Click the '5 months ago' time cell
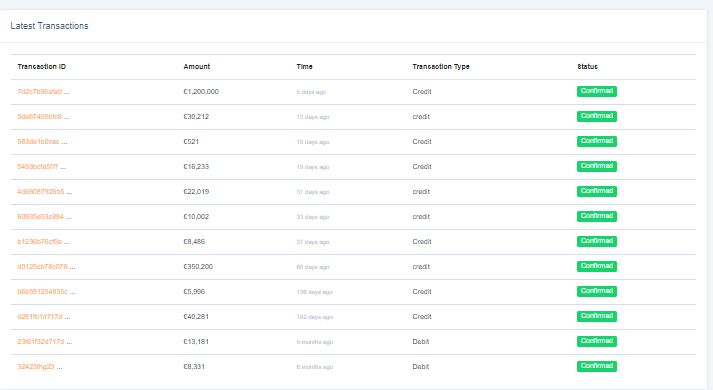This screenshot has width=713, height=390. point(315,342)
